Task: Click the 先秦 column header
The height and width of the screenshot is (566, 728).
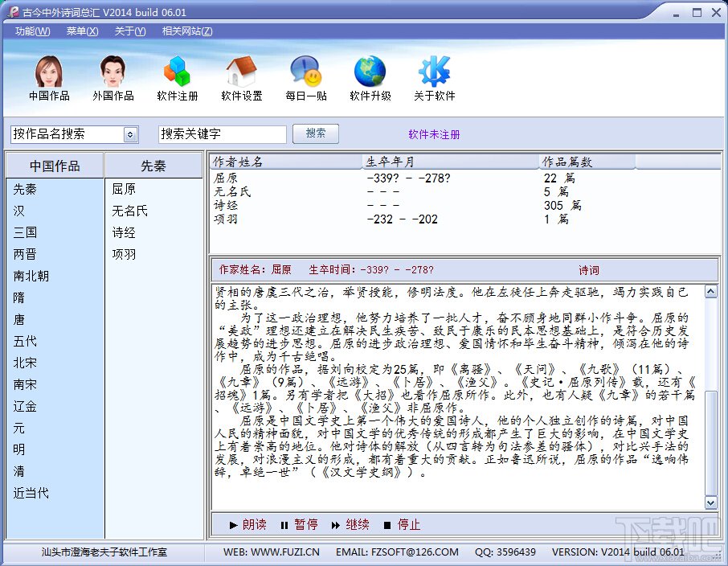Action: pyautogui.click(x=153, y=166)
